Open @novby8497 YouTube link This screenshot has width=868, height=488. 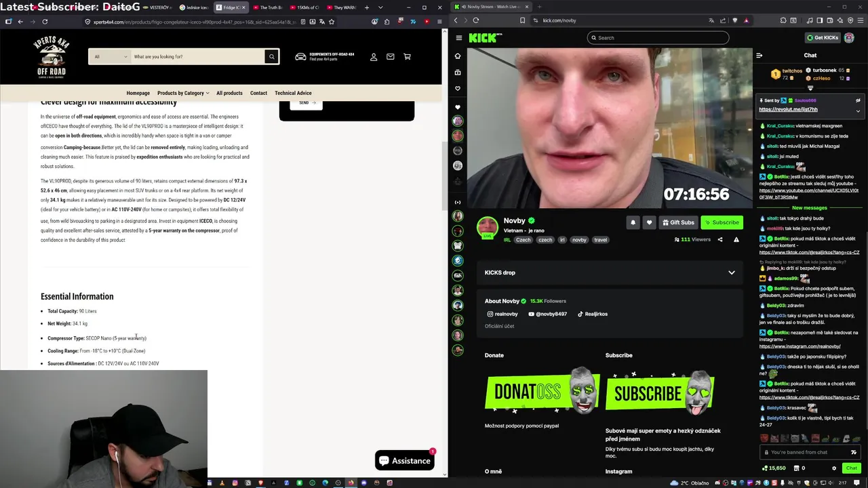(x=547, y=314)
